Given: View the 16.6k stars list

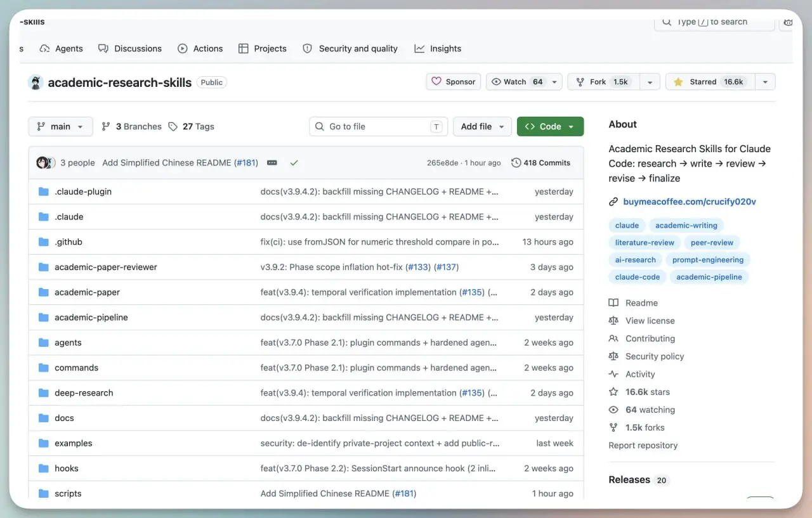Looking at the screenshot, I should 639,392.
